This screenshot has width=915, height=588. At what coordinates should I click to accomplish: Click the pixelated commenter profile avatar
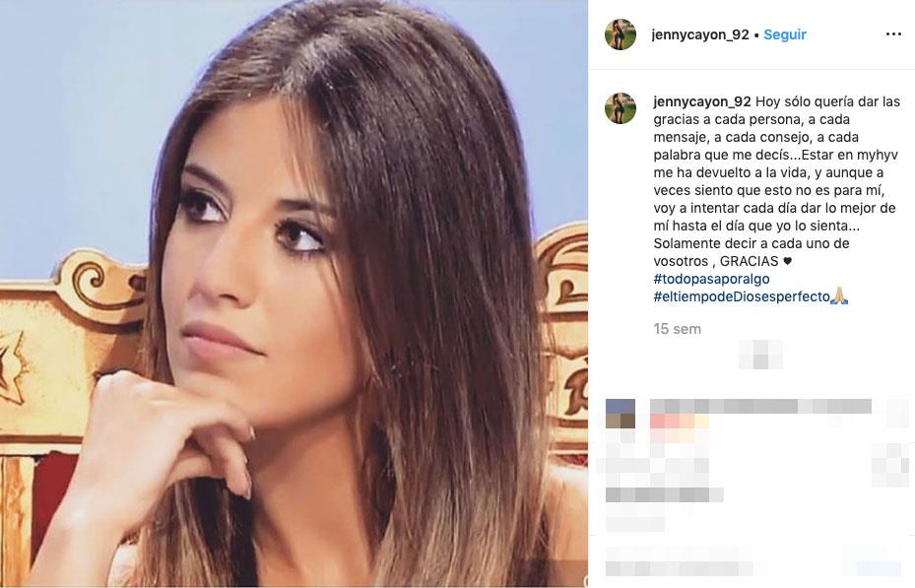[621, 414]
